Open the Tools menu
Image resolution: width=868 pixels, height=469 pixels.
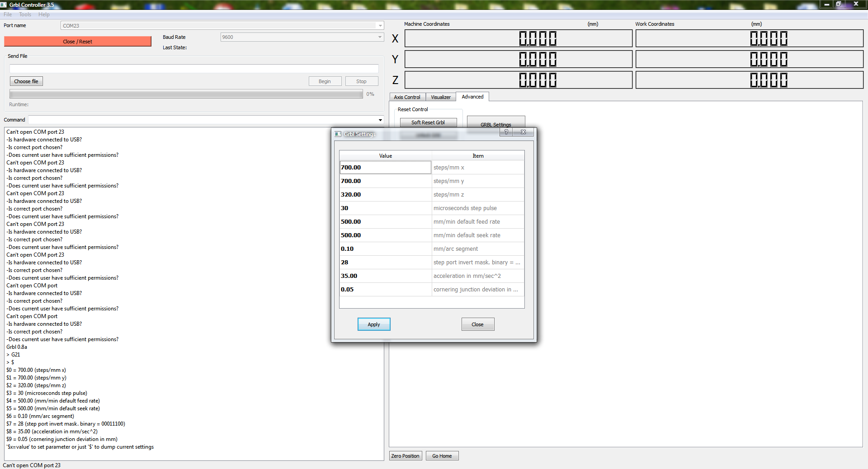[25, 14]
